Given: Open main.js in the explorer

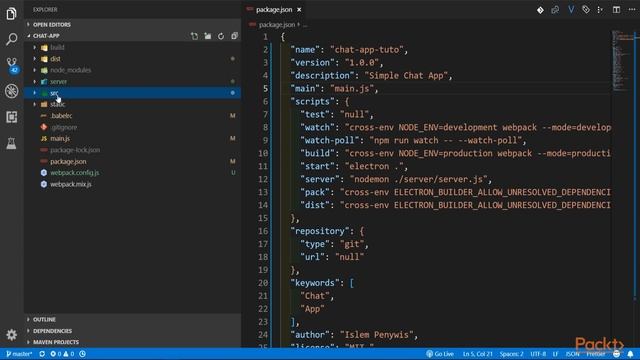Looking at the screenshot, I should [60, 139].
